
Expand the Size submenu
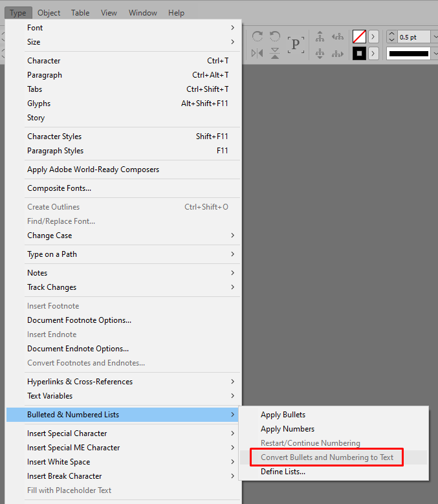point(124,42)
